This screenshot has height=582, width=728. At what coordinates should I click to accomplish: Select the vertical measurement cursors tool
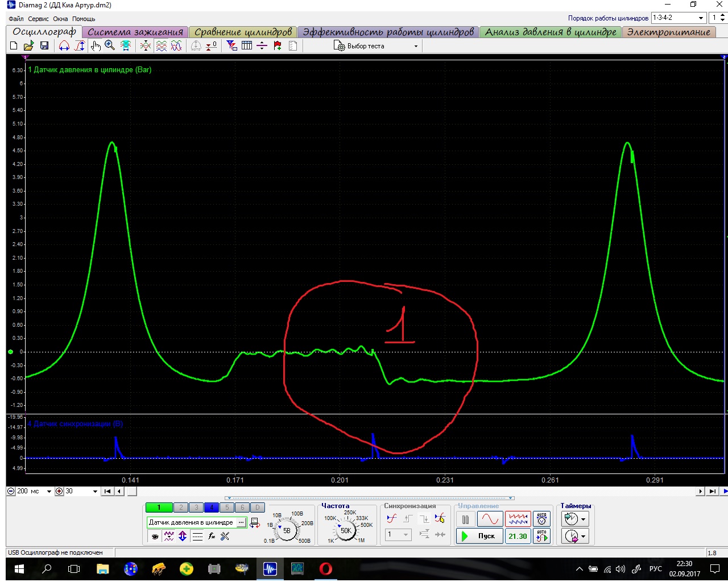pyautogui.click(x=80, y=46)
